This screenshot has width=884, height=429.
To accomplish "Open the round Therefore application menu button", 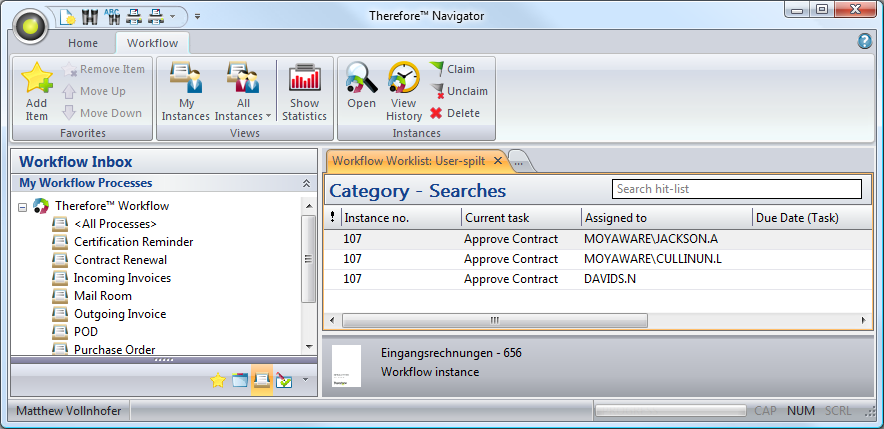I will coord(31,25).
